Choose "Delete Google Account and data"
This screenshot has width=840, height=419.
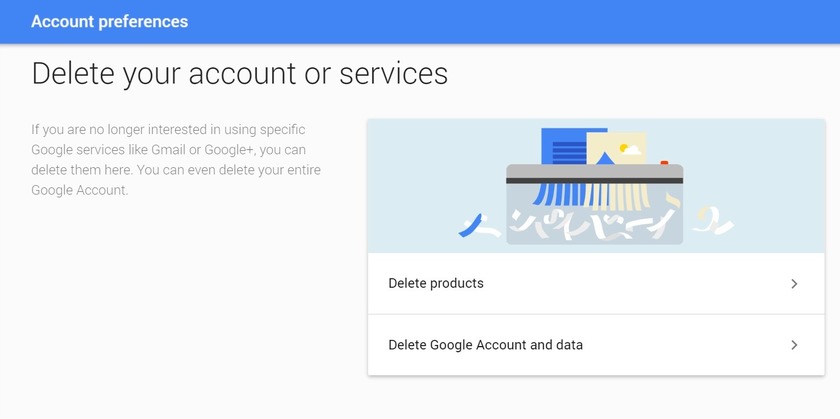(485, 345)
